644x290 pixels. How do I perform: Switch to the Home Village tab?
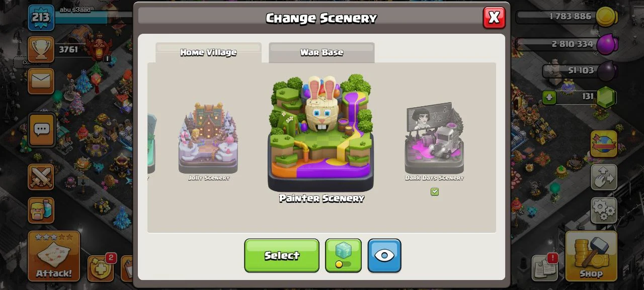tap(208, 52)
